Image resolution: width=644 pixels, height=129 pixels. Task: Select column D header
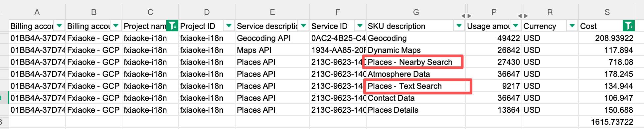point(207,12)
